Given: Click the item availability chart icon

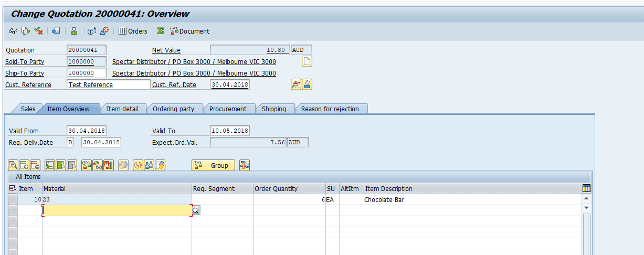Looking at the screenshot, I should tap(109, 165).
